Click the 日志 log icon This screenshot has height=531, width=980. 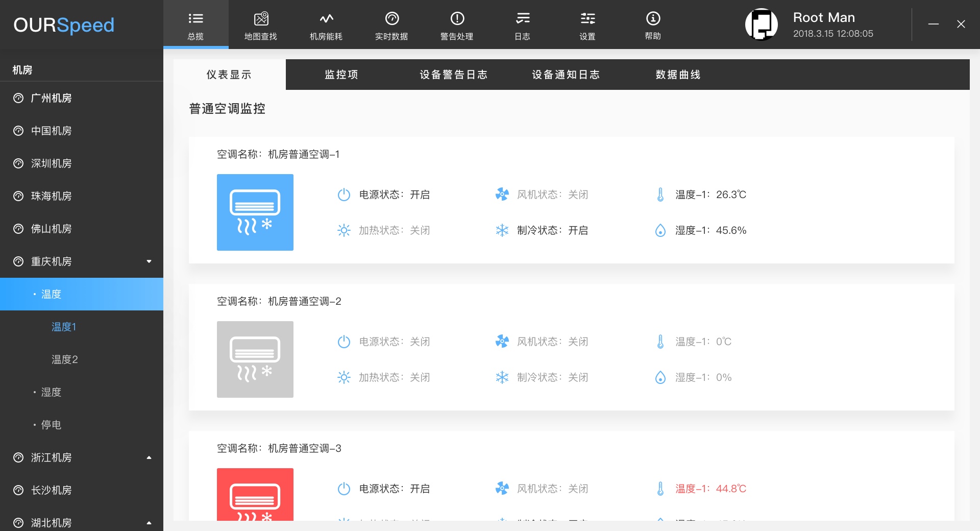[522, 19]
